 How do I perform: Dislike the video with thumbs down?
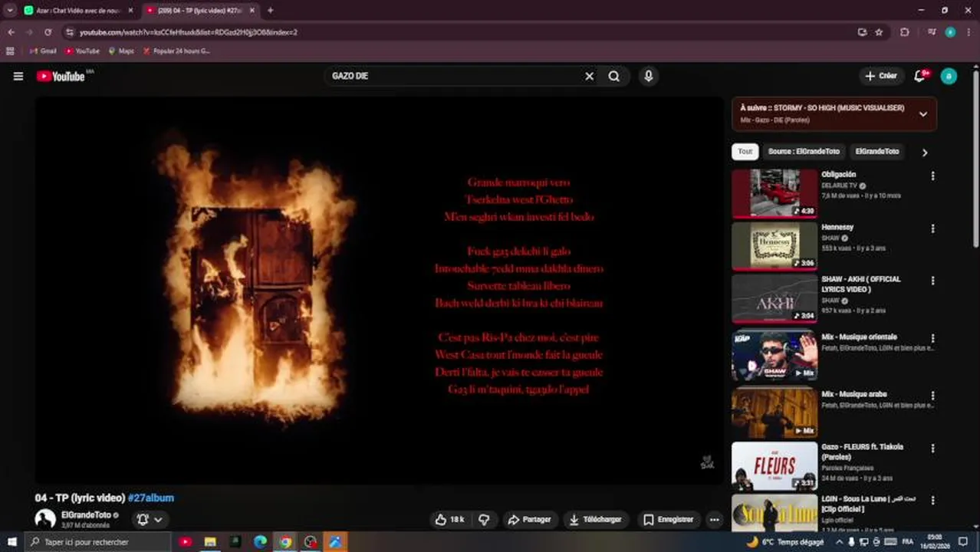[484, 519]
